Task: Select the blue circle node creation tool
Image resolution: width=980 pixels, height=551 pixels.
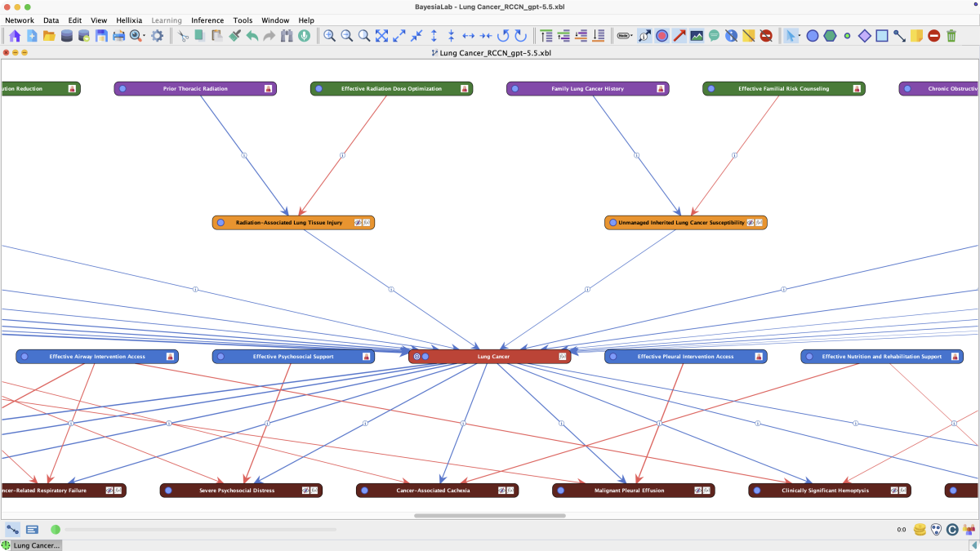Action: point(813,36)
